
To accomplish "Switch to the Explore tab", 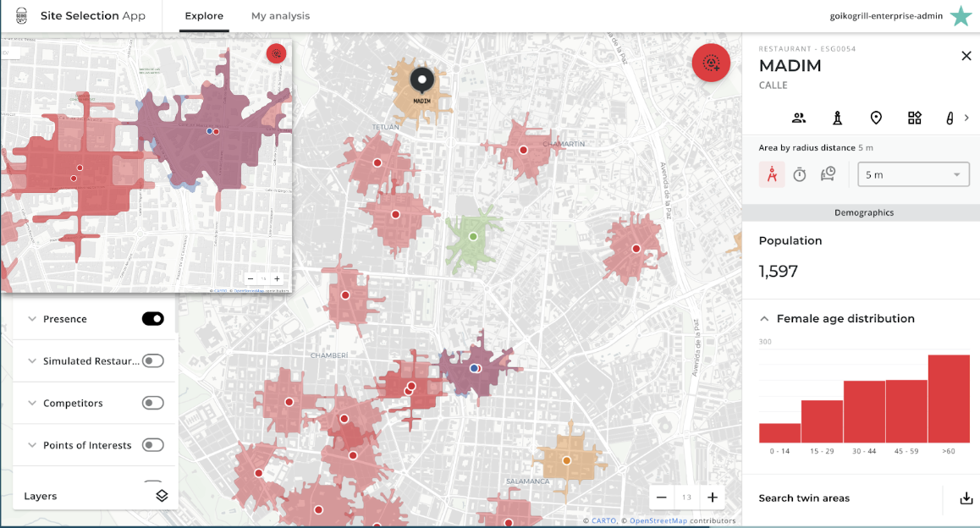I will point(204,15).
